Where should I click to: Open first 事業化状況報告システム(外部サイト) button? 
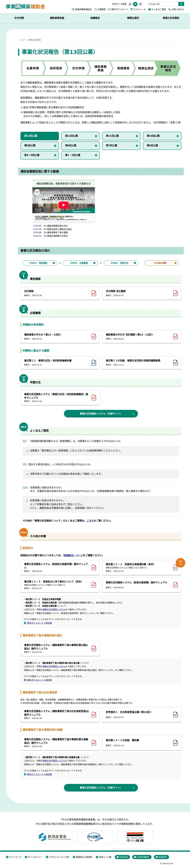(101, 413)
